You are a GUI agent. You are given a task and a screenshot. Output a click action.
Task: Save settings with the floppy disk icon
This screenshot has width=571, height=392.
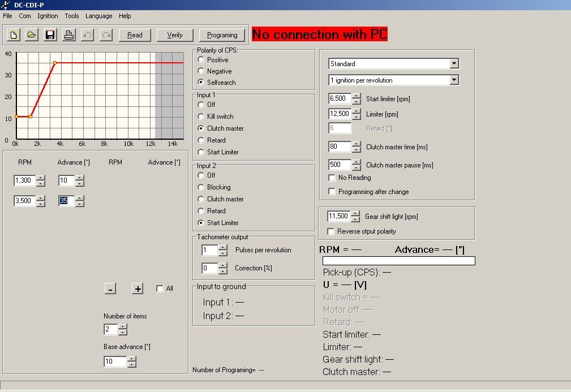[x=50, y=35]
